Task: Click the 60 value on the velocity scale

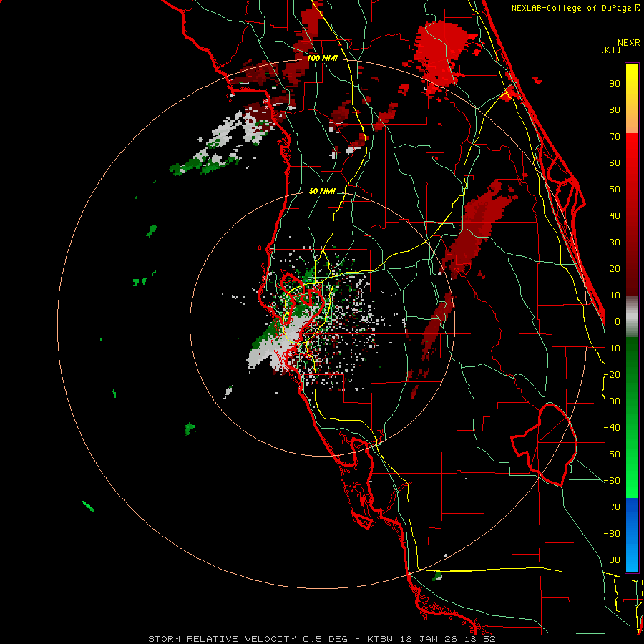Action: point(615,162)
